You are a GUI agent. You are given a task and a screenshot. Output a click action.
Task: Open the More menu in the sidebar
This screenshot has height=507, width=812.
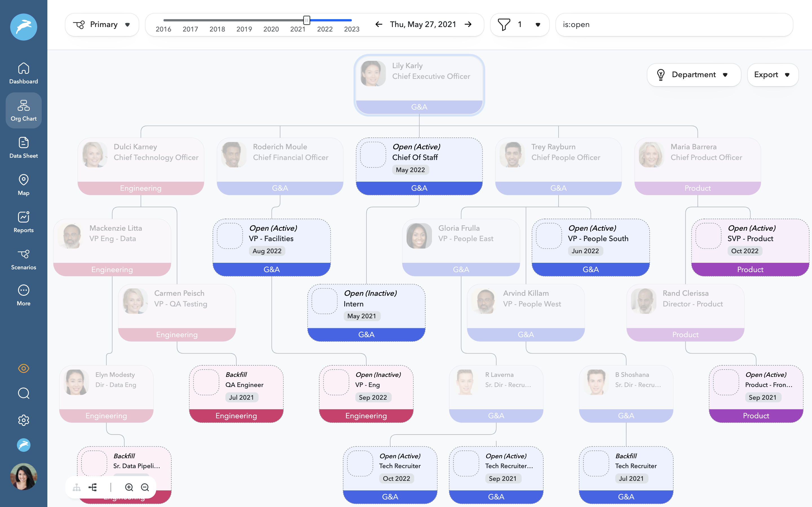[23, 295]
